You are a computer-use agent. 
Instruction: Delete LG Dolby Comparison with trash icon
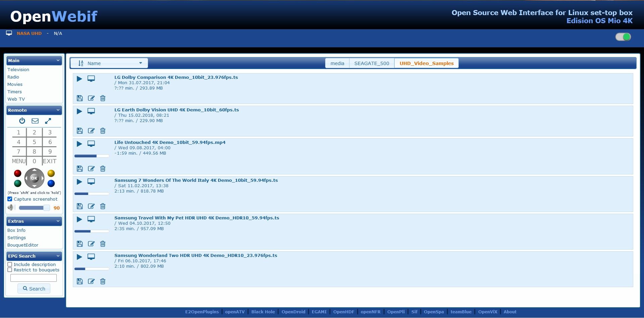click(103, 98)
